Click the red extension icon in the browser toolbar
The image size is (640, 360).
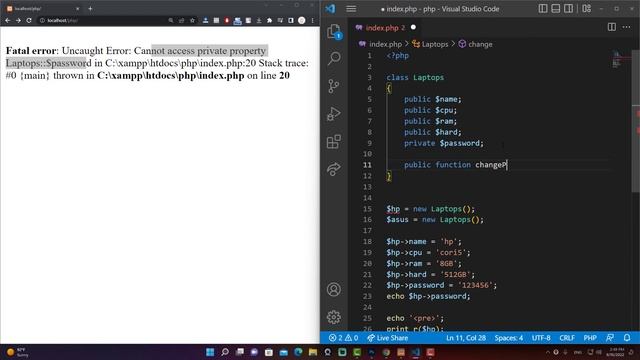(x=227, y=20)
